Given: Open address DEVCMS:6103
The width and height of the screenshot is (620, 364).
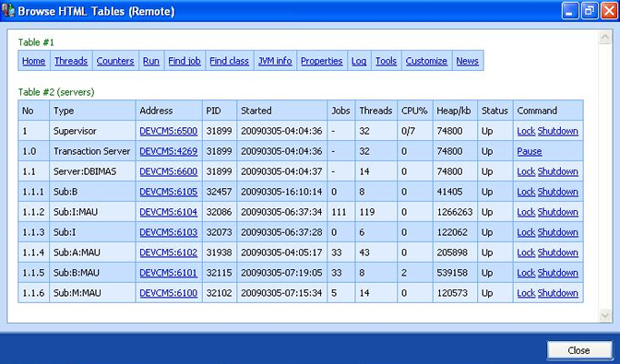Looking at the screenshot, I should [169, 232].
